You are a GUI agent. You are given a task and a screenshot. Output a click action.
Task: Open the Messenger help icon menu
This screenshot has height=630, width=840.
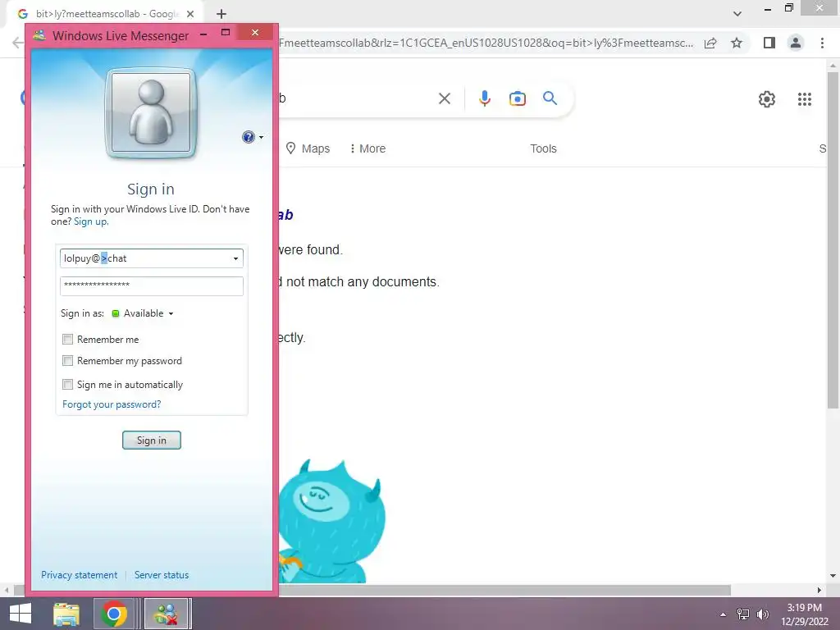253,137
